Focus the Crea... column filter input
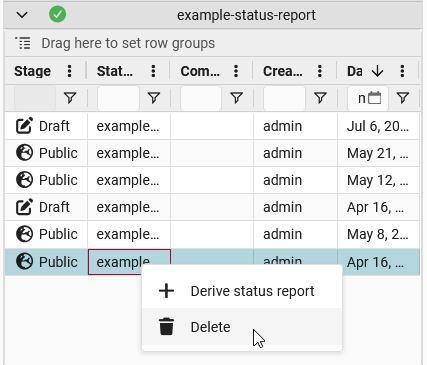This screenshot has width=427, height=365. click(x=284, y=98)
